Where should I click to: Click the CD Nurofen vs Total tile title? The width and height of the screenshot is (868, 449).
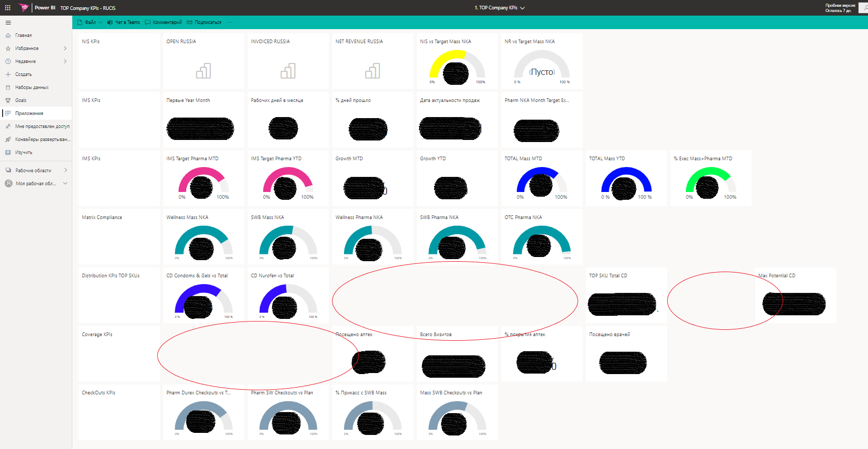(x=272, y=276)
